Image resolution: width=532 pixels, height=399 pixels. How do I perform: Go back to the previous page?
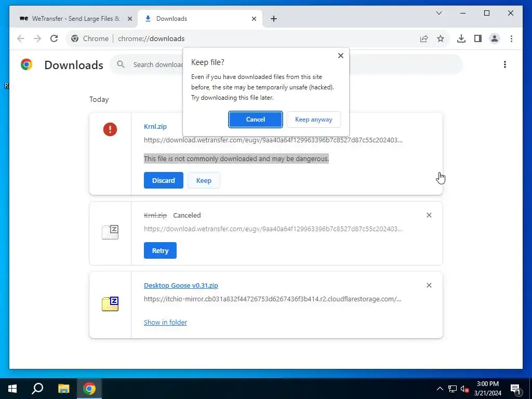click(21, 38)
